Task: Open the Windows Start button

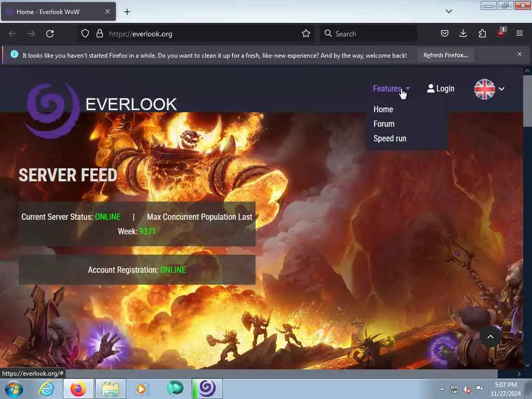Action: (14, 389)
